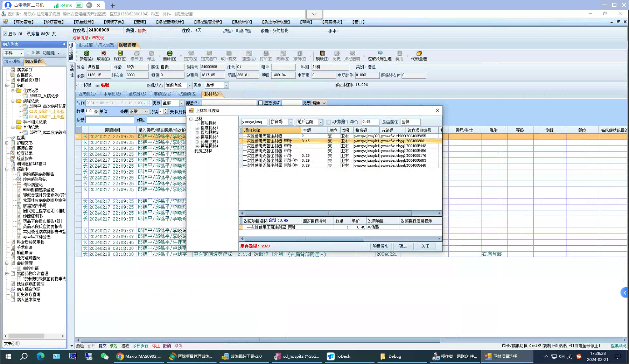The image size is (629, 364).
Task: Expand the 医院耗材1 tree node
Action: 197,128
